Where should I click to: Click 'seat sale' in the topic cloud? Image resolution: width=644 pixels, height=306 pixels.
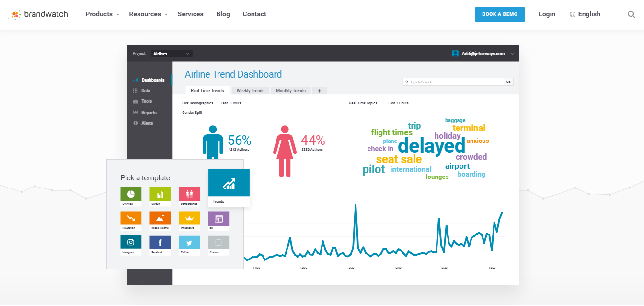pyautogui.click(x=399, y=159)
